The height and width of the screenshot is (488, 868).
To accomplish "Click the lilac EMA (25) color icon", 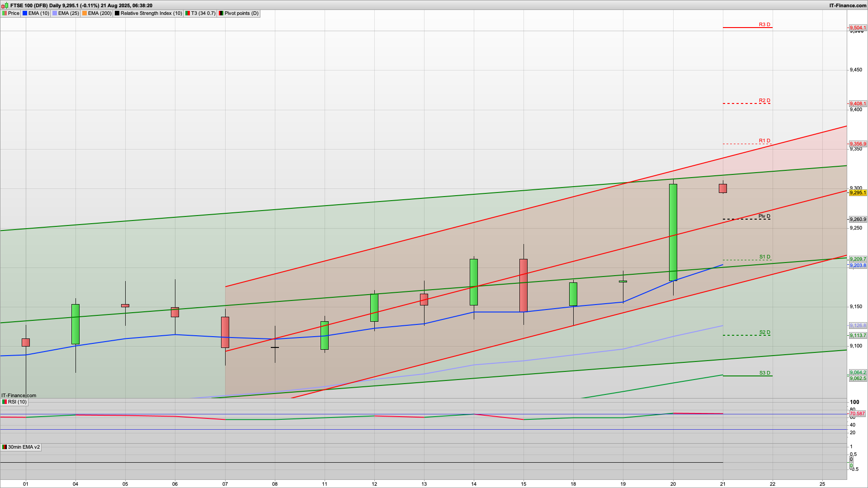I will [x=55, y=14].
